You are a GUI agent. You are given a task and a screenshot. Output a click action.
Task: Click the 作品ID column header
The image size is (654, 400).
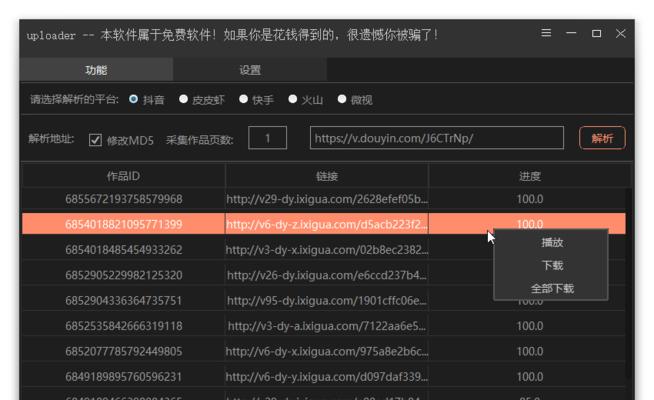(x=123, y=176)
